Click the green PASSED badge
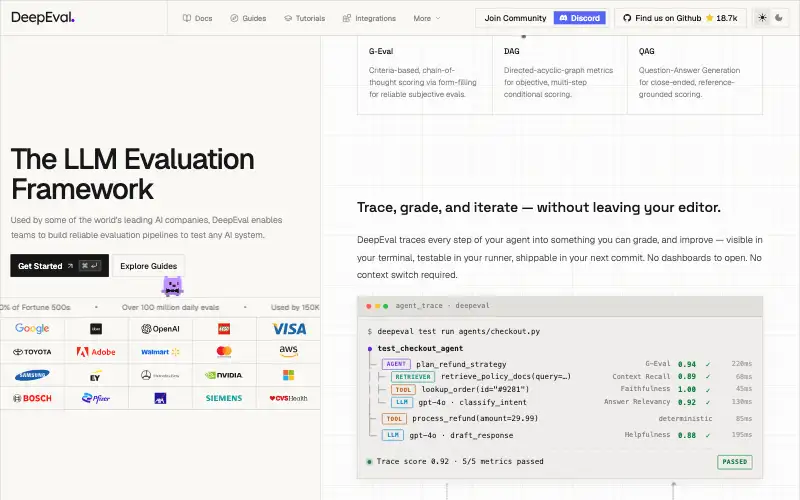The height and width of the screenshot is (500, 800). point(735,462)
